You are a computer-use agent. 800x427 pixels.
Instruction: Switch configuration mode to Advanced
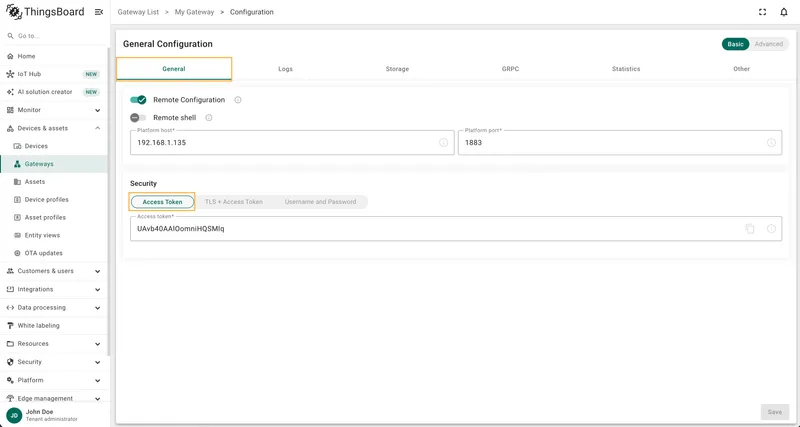pyautogui.click(x=768, y=44)
